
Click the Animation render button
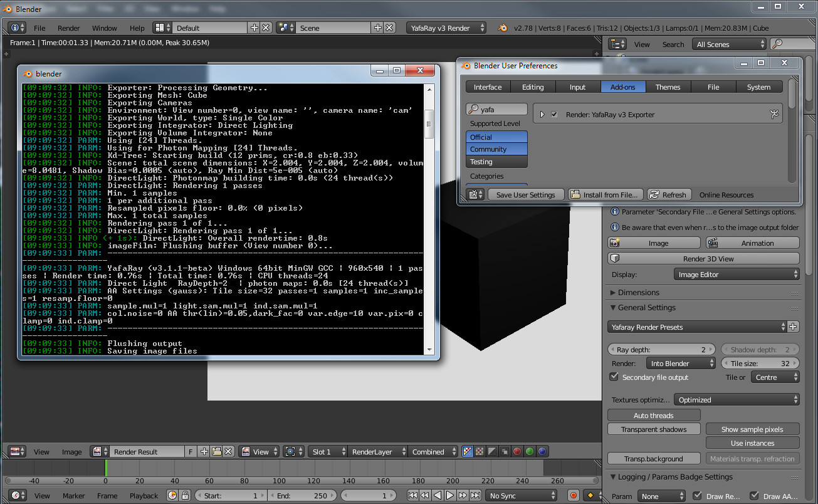(x=753, y=243)
